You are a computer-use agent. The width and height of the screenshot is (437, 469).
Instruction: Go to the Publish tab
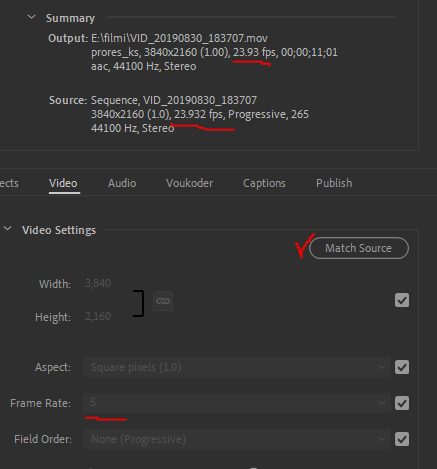(x=334, y=183)
